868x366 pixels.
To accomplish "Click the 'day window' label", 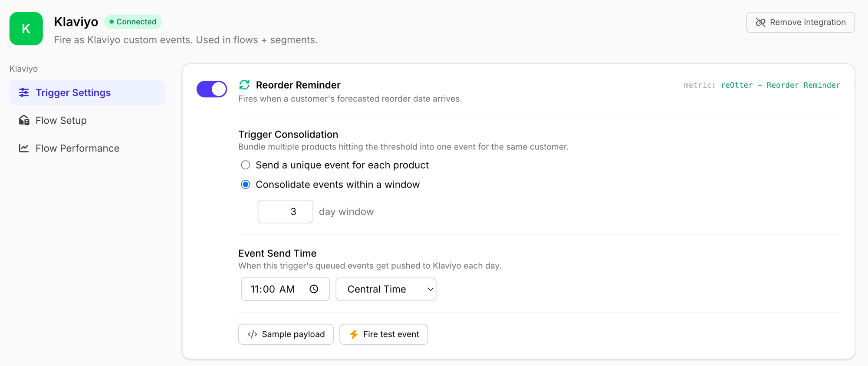I will [x=346, y=211].
